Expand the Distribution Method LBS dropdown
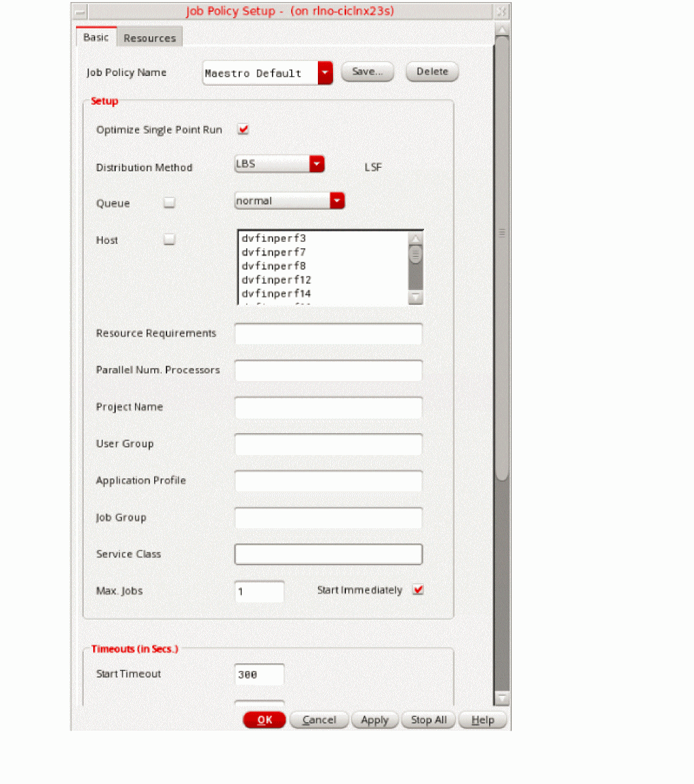The image size is (694, 784). coord(317,164)
